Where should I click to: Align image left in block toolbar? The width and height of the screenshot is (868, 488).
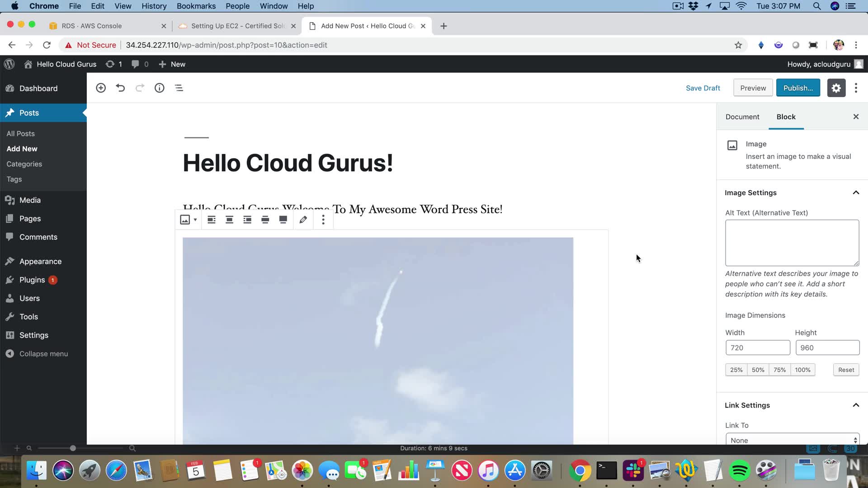[211, 220]
